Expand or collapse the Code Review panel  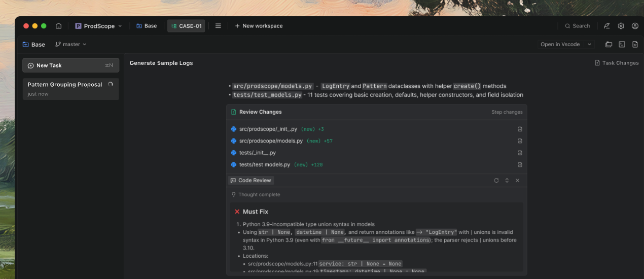(x=507, y=180)
